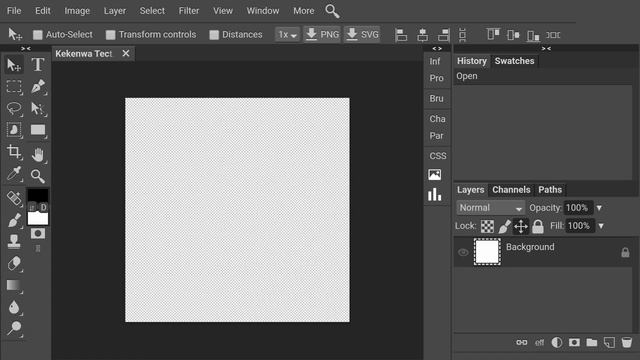Toggle lock transparent pixels
Image resolution: width=640 pixels, height=360 pixels.
coord(487,226)
